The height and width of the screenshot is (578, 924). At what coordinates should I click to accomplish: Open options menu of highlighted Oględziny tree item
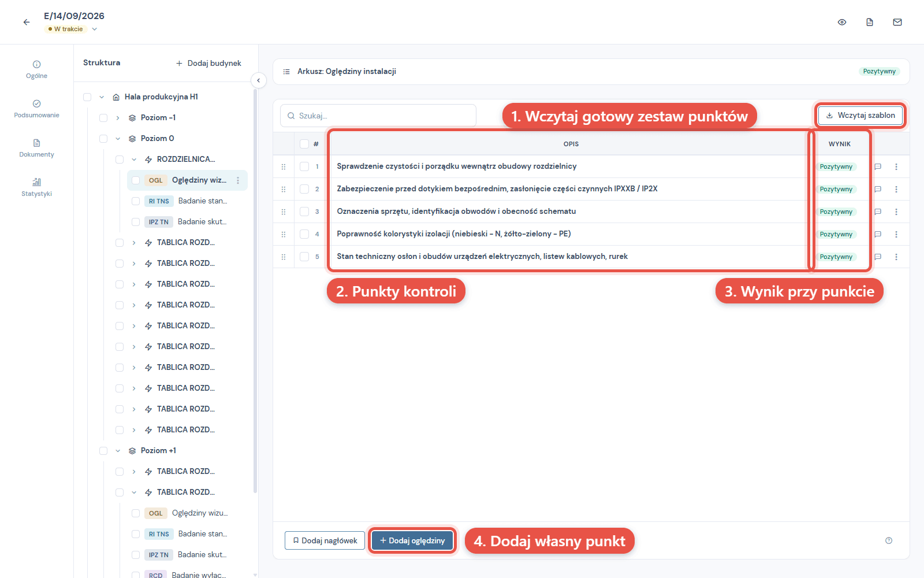click(x=238, y=180)
